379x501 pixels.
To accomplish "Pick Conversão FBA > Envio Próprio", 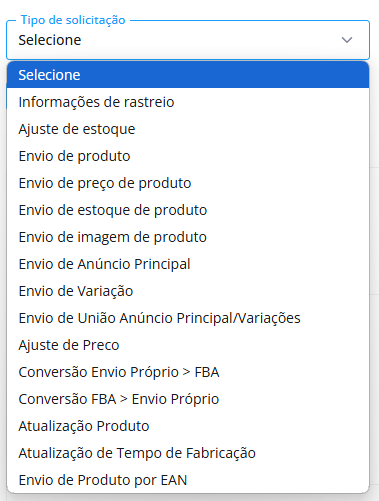I will pyautogui.click(x=188, y=399).
